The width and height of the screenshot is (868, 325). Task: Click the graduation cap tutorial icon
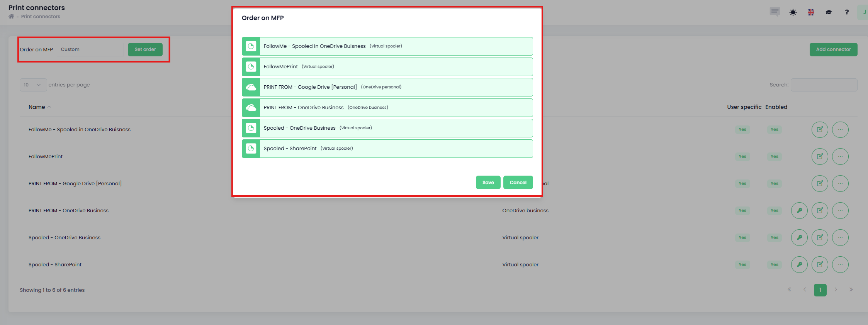(x=829, y=12)
